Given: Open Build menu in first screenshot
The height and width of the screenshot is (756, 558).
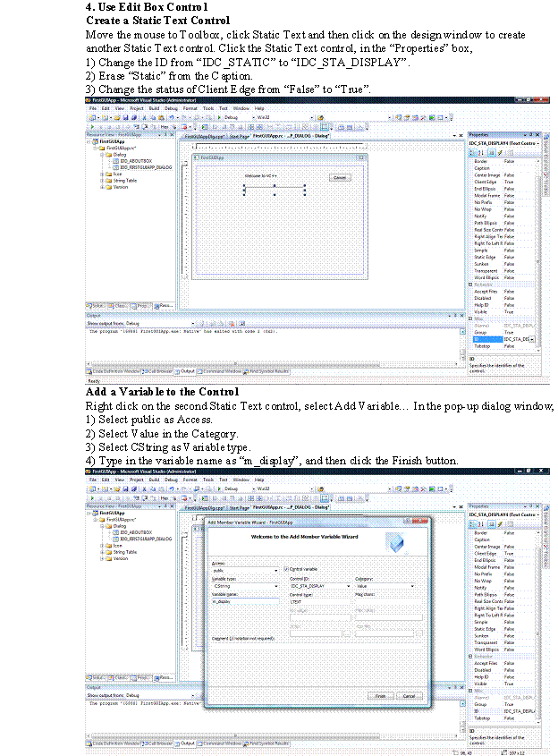Looking at the screenshot, I should 154,108.
